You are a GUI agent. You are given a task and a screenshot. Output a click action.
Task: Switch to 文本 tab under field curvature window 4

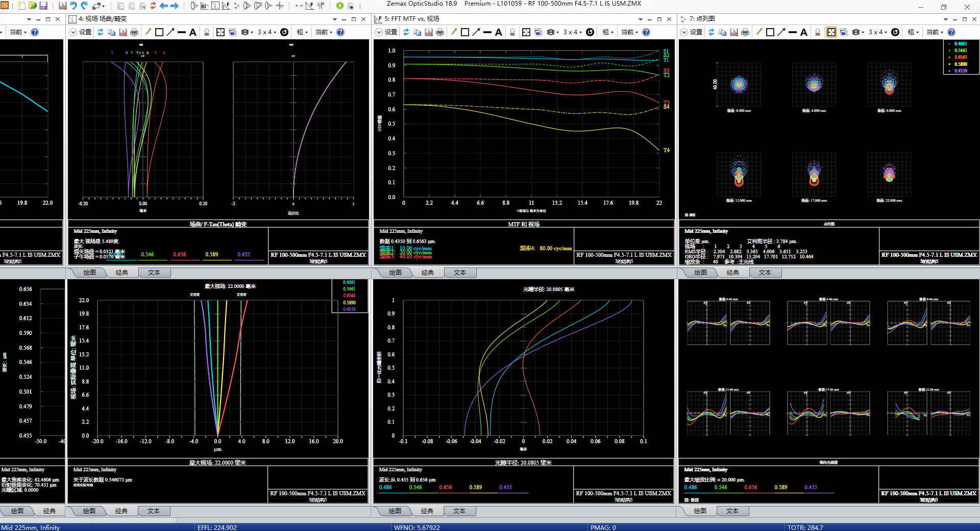pyautogui.click(x=154, y=273)
